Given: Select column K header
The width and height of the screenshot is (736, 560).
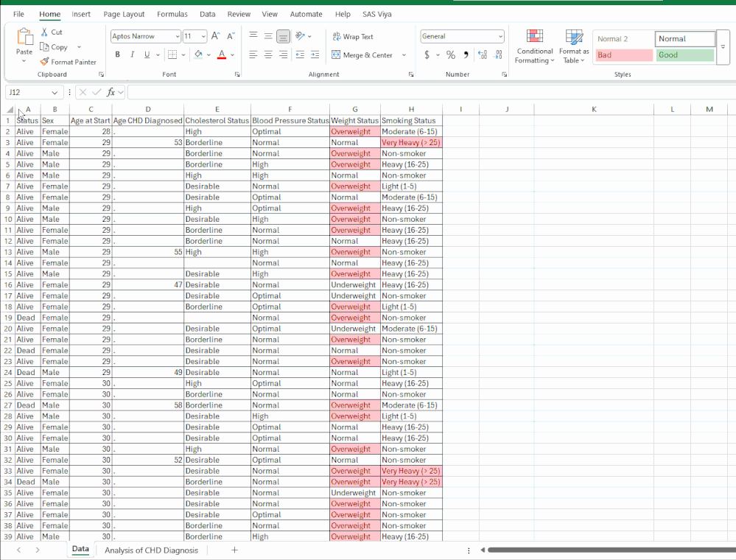Looking at the screenshot, I should 594,109.
